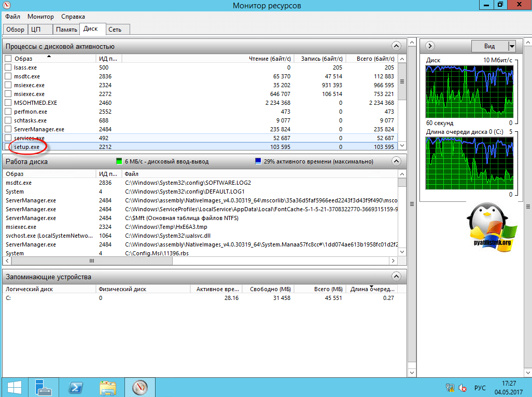The image size is (532, 397).
Task: Open File Explorer from taskbar
Action: 108,387
